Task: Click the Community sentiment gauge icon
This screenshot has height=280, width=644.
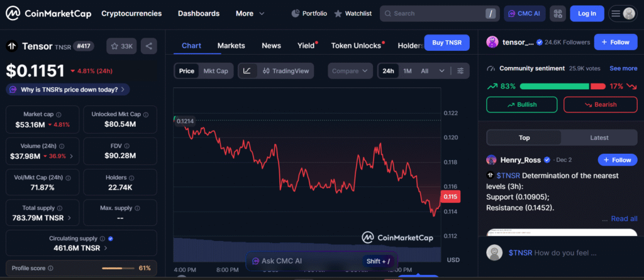Action: coord(490,68)
